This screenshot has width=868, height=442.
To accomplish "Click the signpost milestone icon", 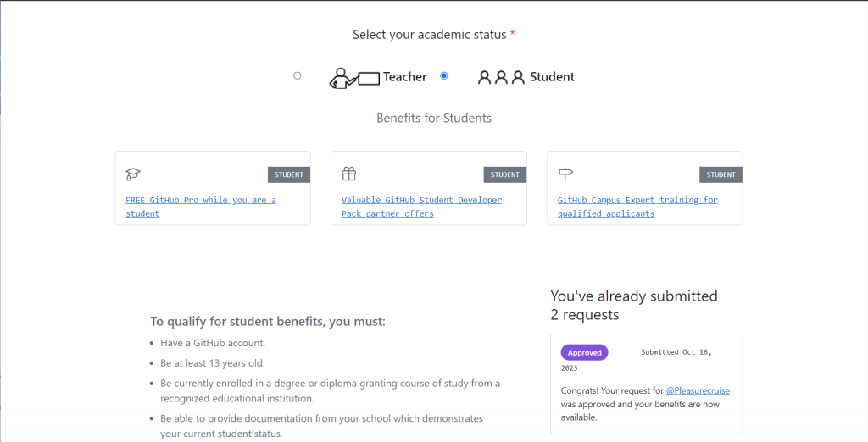I will coord(565,174).
